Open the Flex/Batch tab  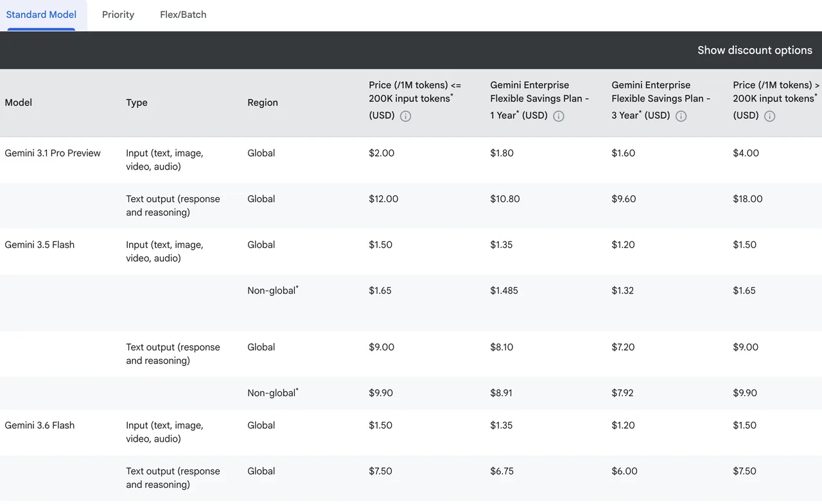pyautogui.click(x=183, y=15)
